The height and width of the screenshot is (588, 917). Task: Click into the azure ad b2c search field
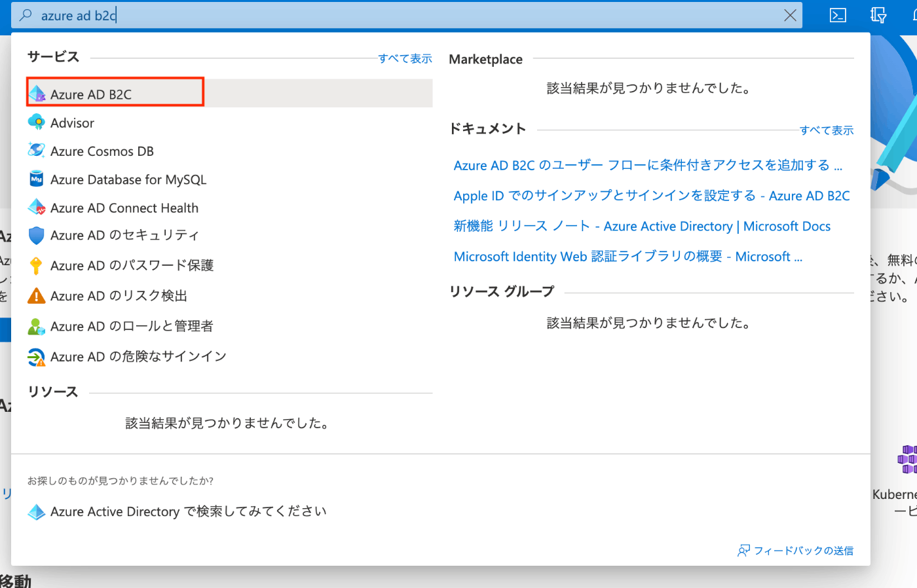(x=406, y=15)
